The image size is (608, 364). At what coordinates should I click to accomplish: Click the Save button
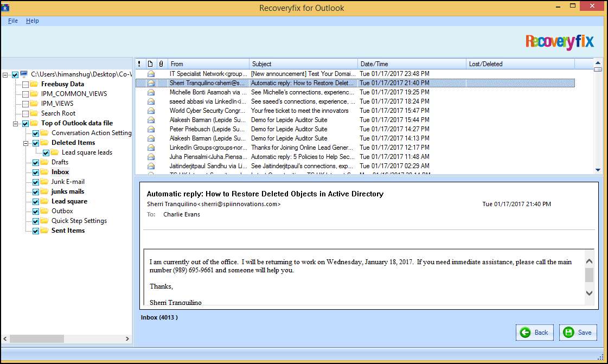pos(578,332)
